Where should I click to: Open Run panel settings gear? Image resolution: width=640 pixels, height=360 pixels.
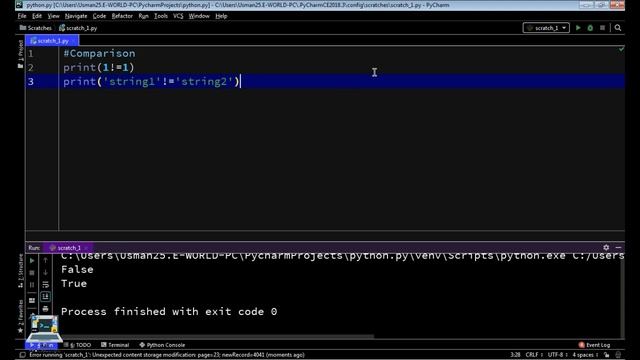606,247
